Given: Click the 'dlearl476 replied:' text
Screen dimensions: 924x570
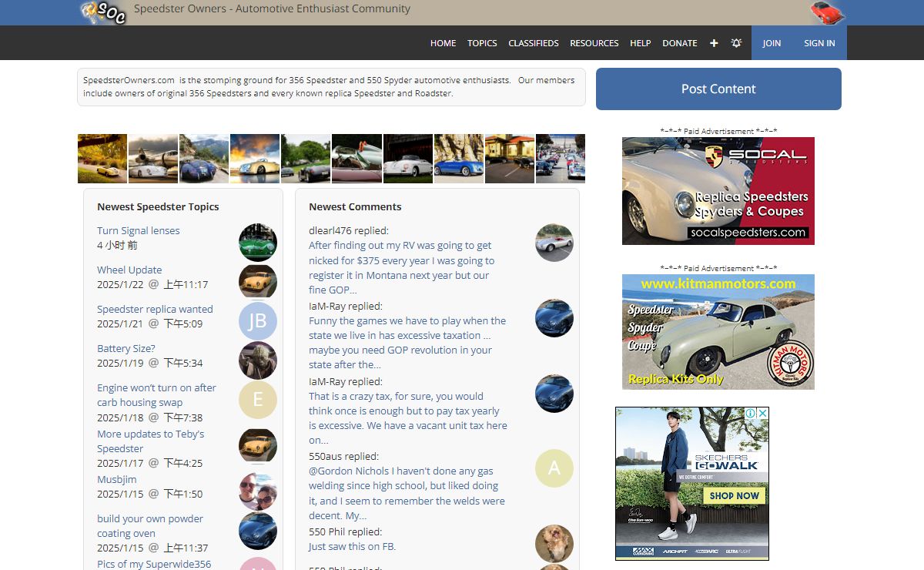Looking at the screenshot, I should [x=349, y=230].
